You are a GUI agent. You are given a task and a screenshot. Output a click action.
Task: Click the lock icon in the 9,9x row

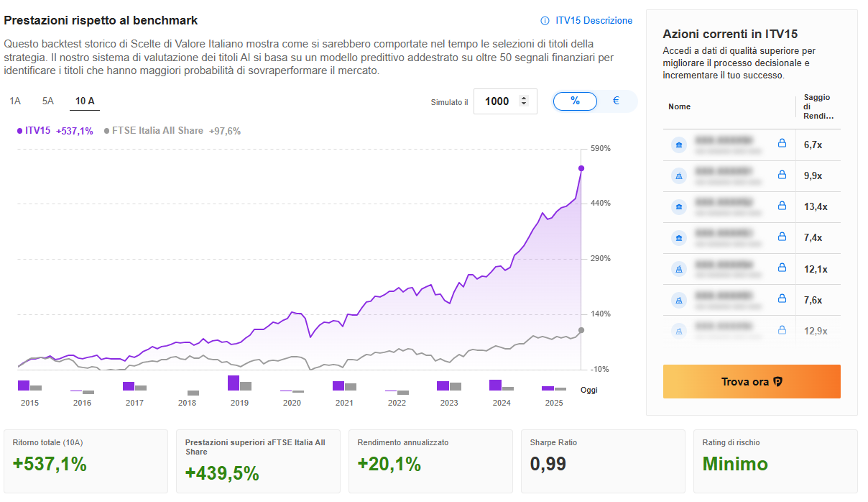(782, 175)
